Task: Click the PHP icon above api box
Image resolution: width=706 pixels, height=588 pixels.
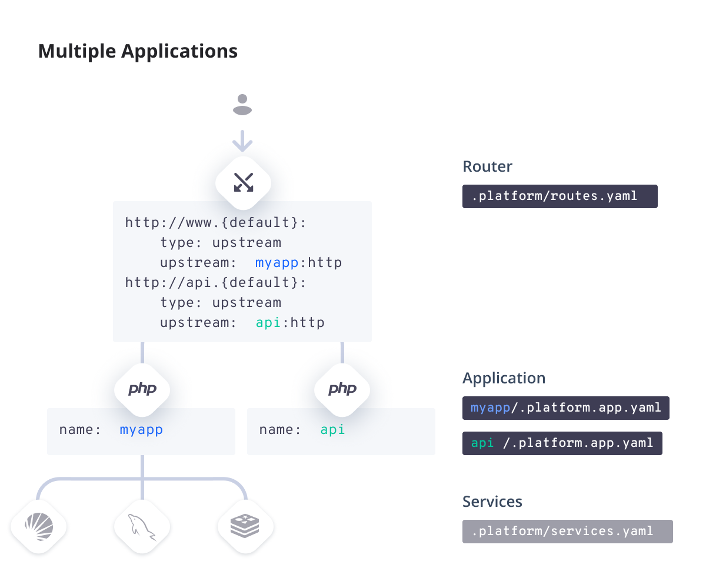Action: click(342, 389)
